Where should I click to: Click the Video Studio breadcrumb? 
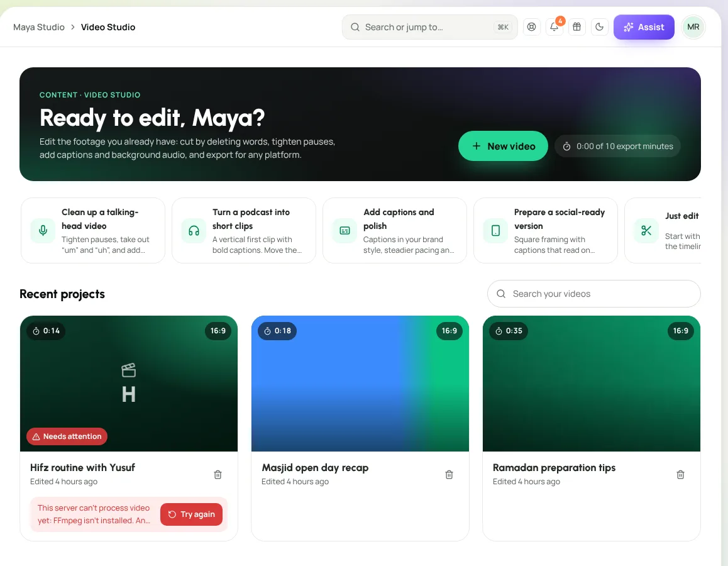click(x=108, y=27)
